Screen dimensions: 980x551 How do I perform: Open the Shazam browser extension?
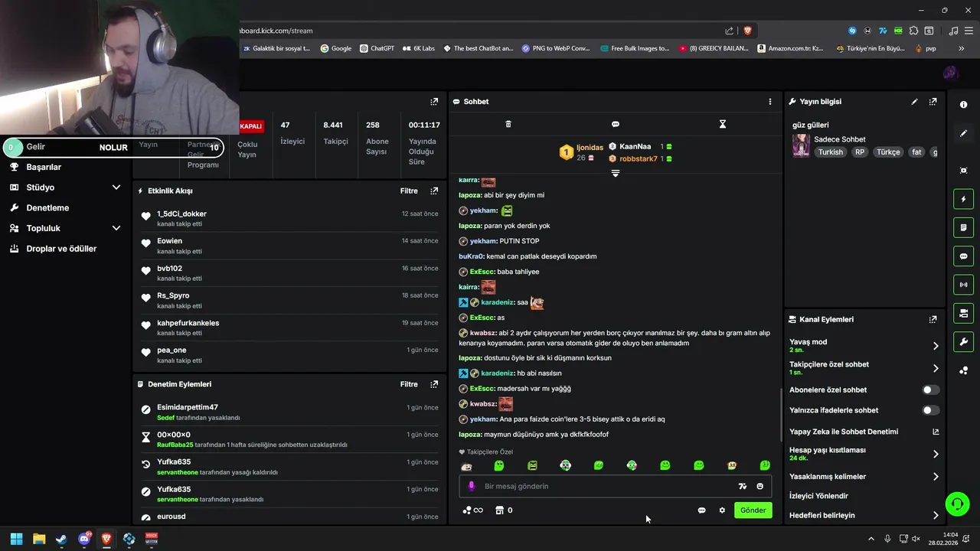pyautogui.click(x=852, y=31)
